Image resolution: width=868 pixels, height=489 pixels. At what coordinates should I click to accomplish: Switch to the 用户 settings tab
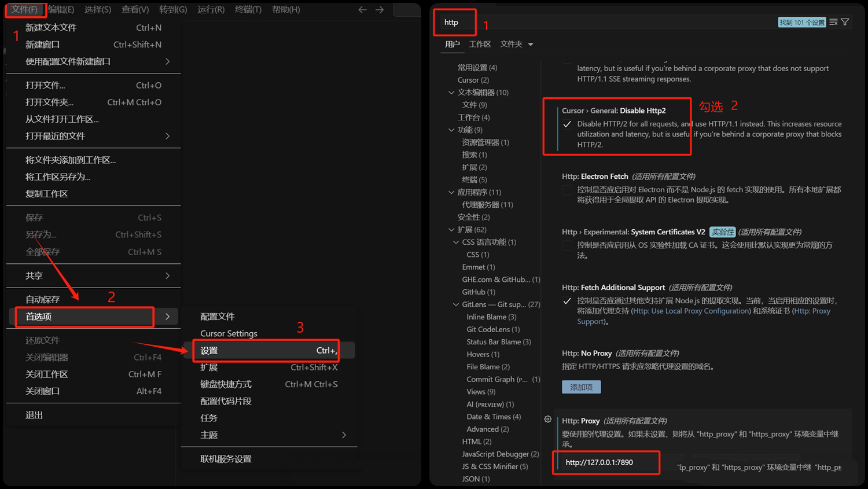[453, 44]
